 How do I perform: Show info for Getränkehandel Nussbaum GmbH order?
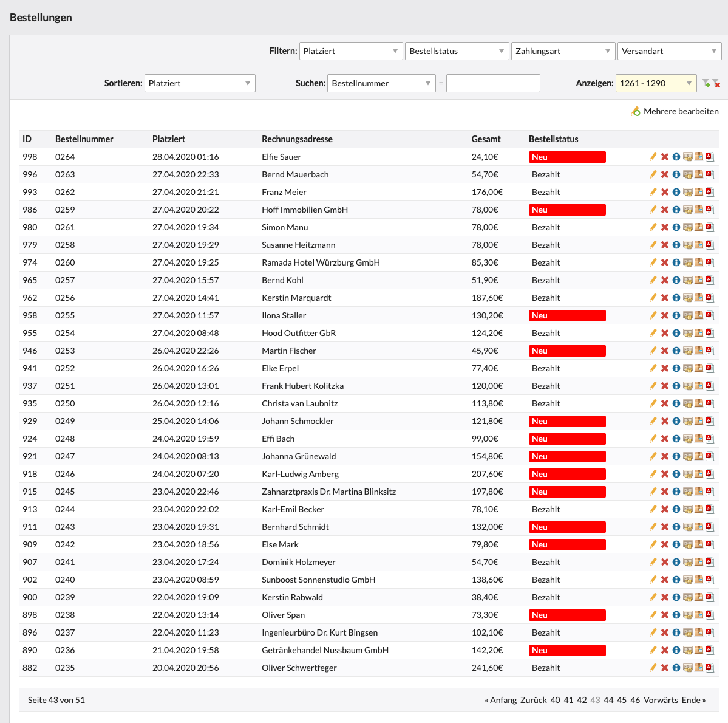[x=676, y=650]
